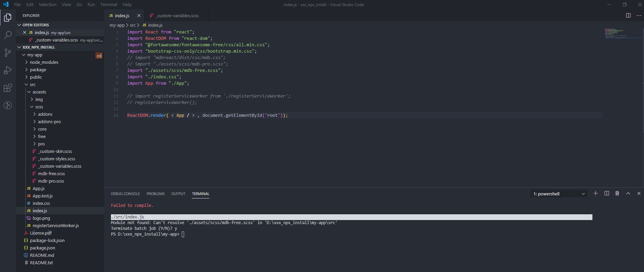Open the Terminal menu
The image size is (644, 272).
pos(109,4)
